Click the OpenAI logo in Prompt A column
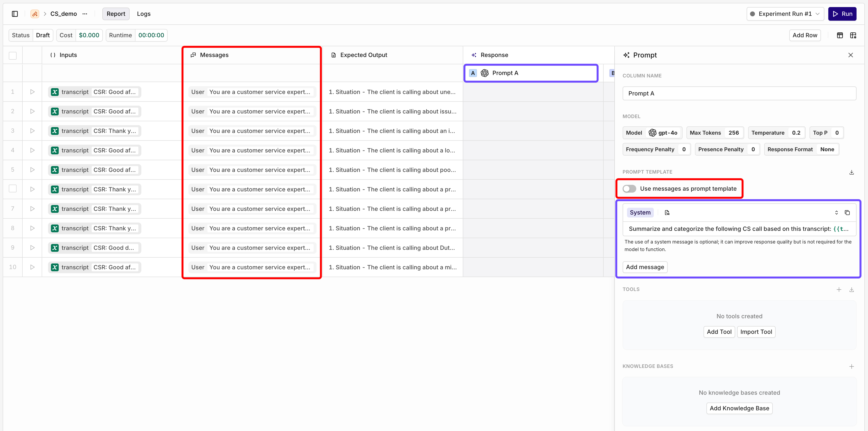The image size is (868, 431). [484, 73]
